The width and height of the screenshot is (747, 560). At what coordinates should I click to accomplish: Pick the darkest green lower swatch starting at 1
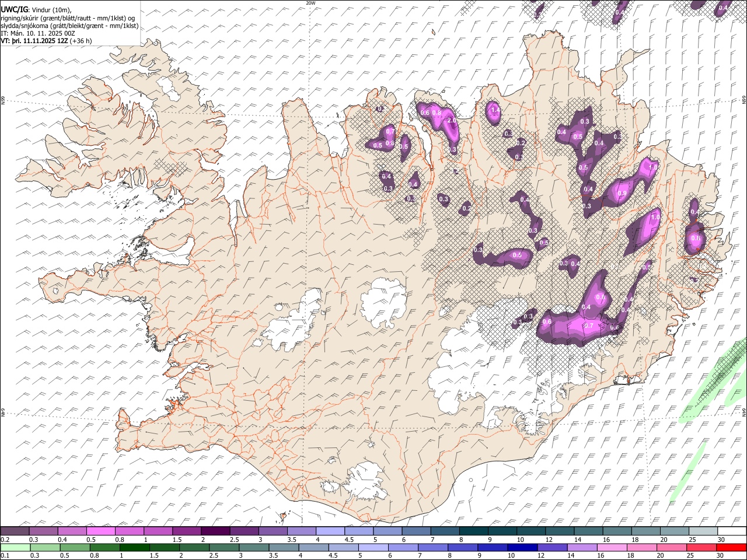coord(135,547)
